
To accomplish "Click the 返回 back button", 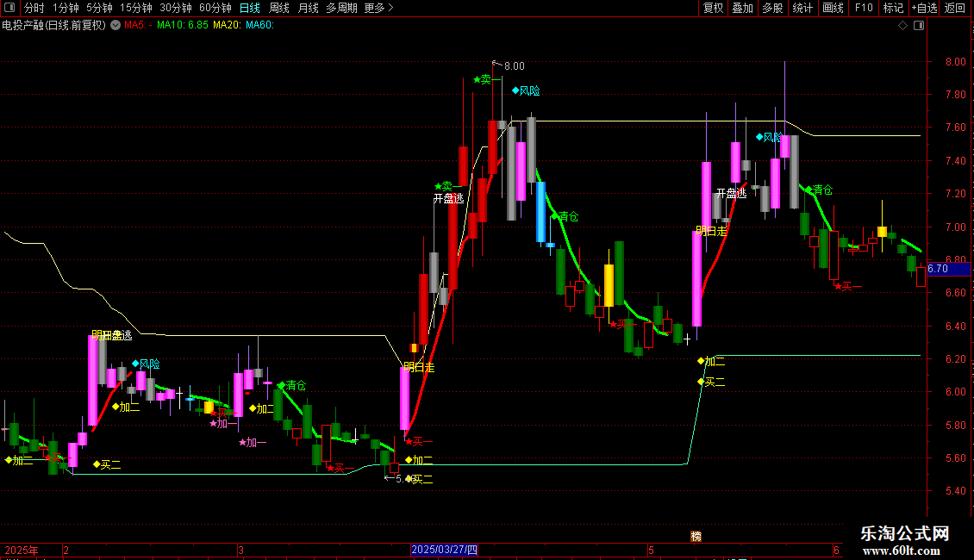I will tap(955, 8).
